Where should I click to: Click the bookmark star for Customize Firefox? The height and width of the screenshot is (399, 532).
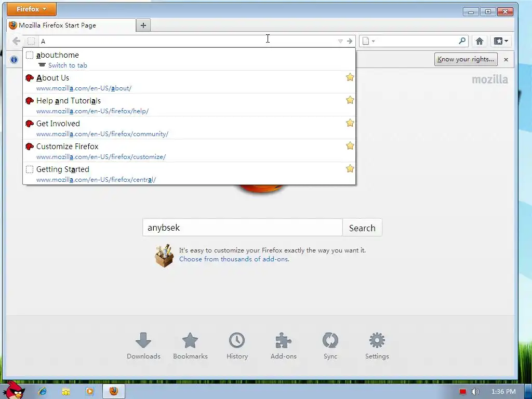350,146
